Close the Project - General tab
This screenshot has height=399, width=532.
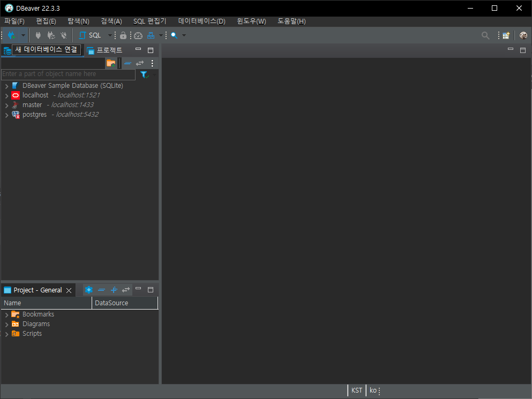(69, 290)
